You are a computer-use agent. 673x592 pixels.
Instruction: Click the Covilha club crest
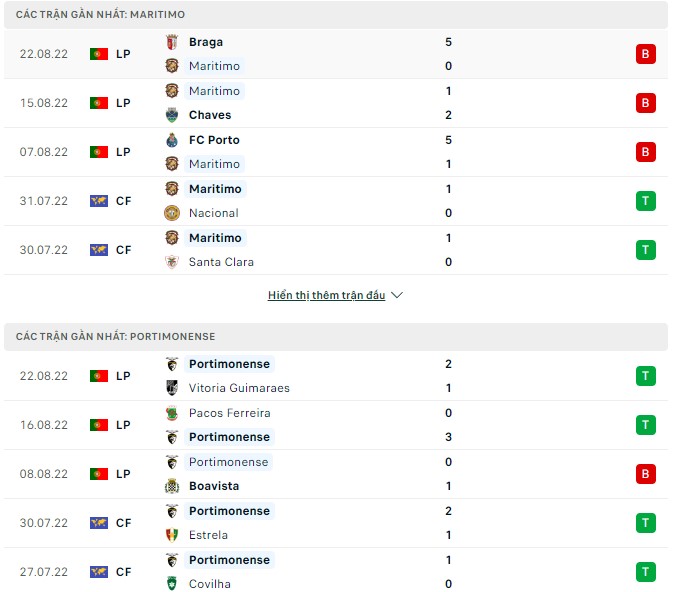point(172,584)
